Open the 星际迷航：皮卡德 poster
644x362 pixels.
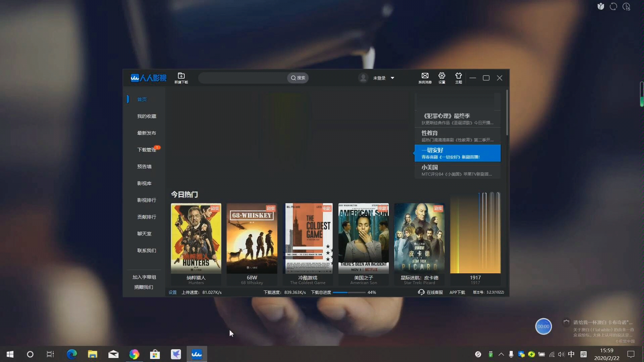[x=419, y=238]
